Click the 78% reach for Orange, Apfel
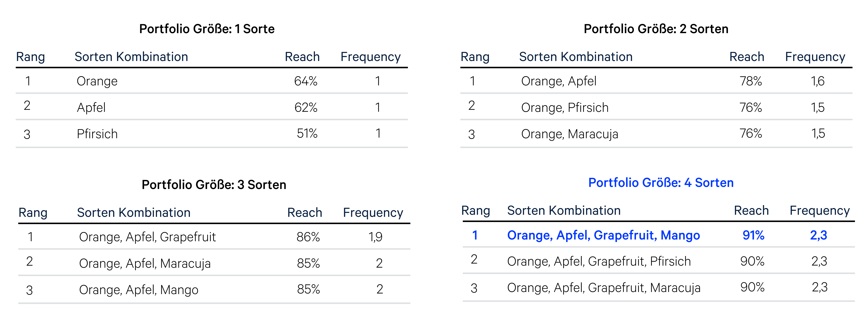 coord(751,81)
